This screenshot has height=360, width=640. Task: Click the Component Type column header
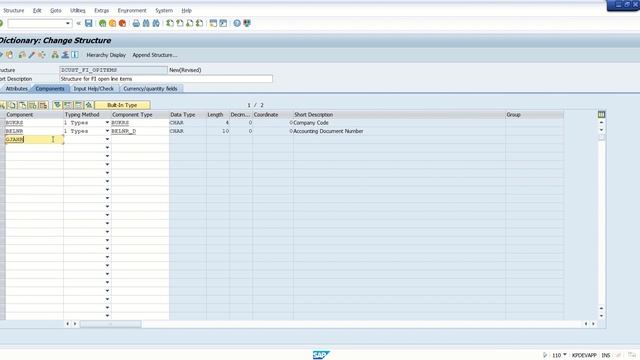click(x=140, y=114)
